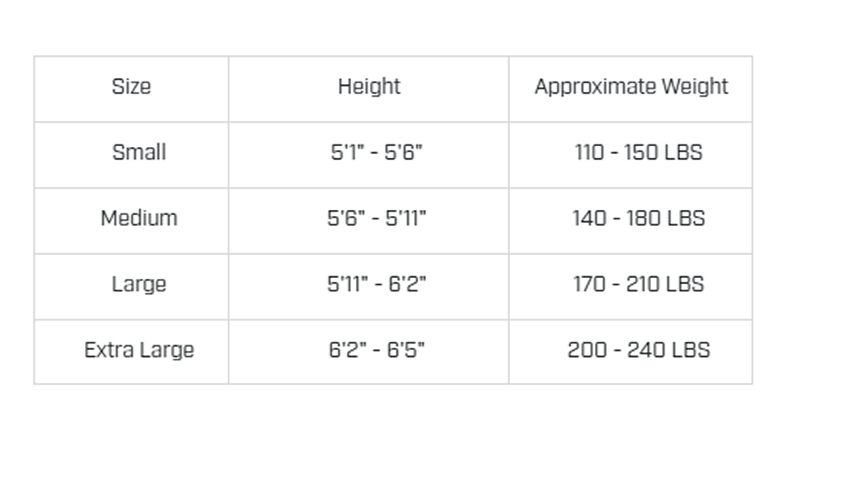Click the 140 - 180 LBS weight cell
The width and height of the screenshot is (850, 504).
click(638, 218)
